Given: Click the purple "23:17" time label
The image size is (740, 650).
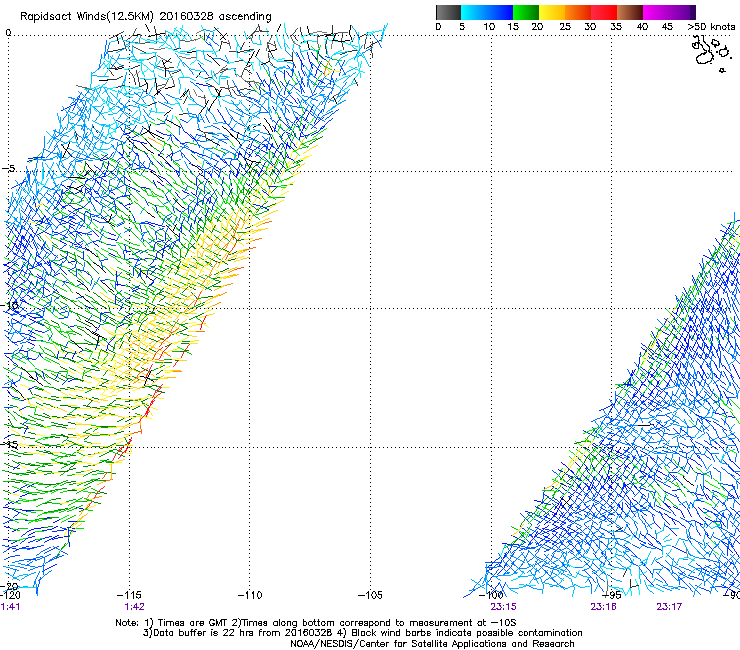Looking at the screenshot, I should [669, 607].
